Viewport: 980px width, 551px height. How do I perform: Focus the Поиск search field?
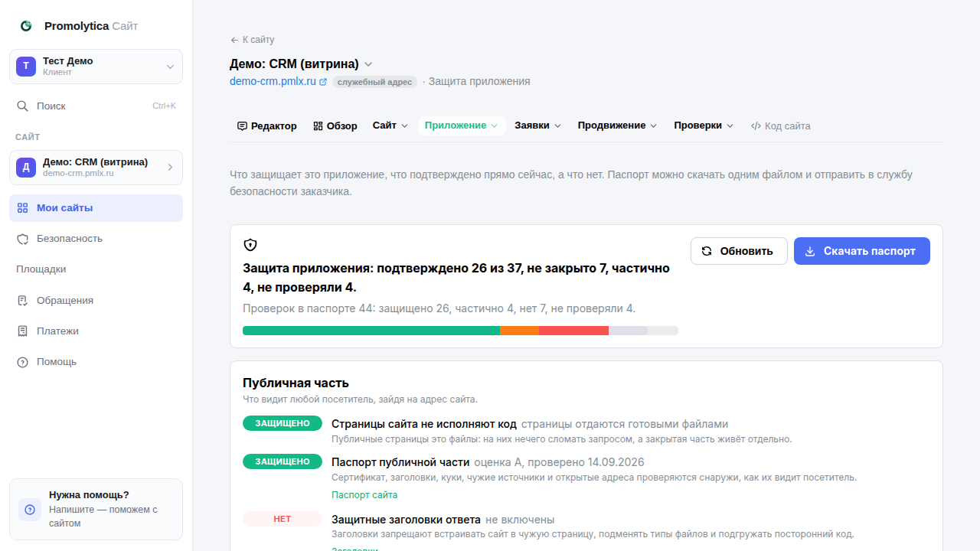96,106
